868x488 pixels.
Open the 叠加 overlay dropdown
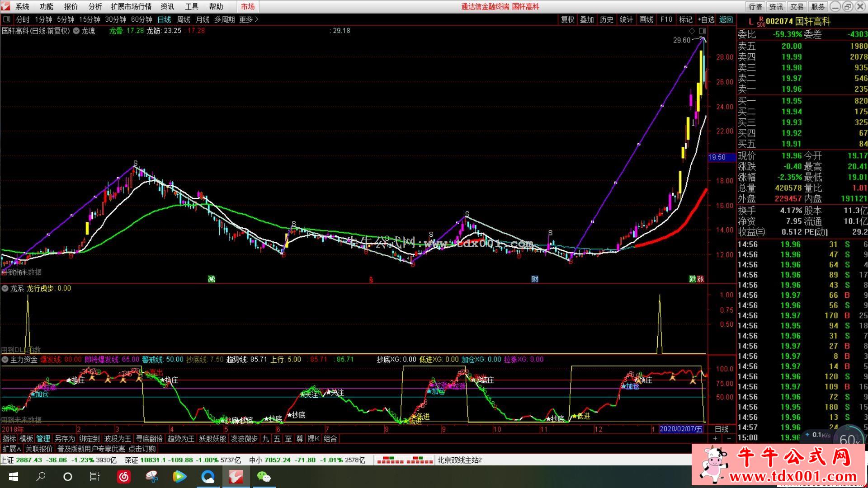click(x=587, y=19)
